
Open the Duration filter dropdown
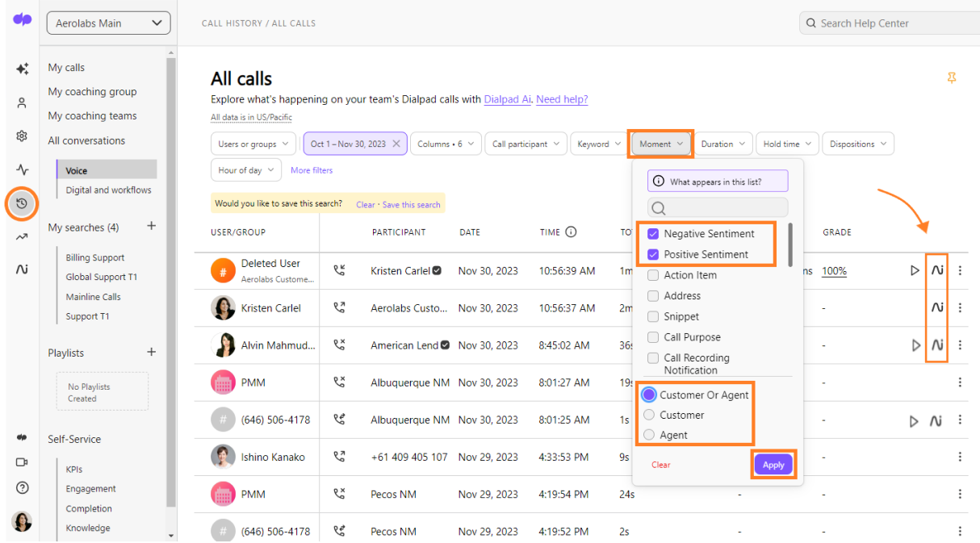pos(723,144)
